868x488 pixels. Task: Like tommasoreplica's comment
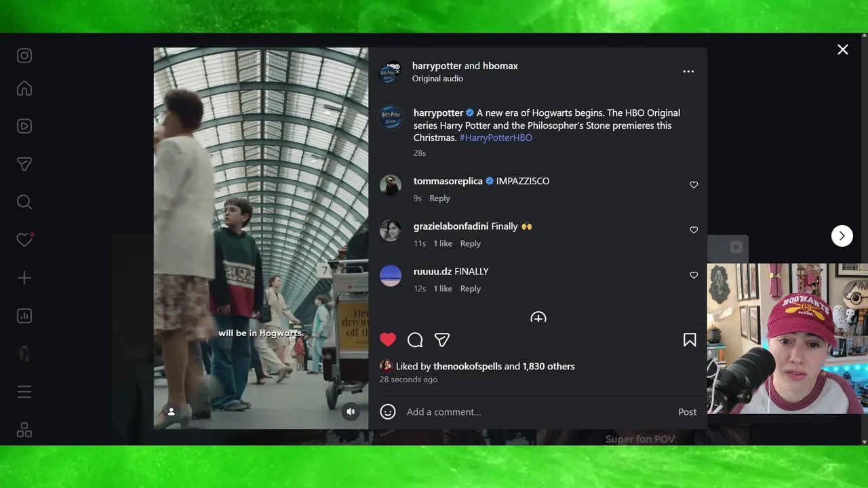point(694,185)
